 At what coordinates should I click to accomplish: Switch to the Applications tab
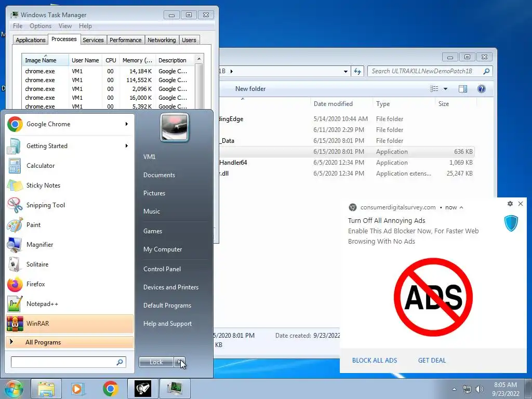point(31,40)
